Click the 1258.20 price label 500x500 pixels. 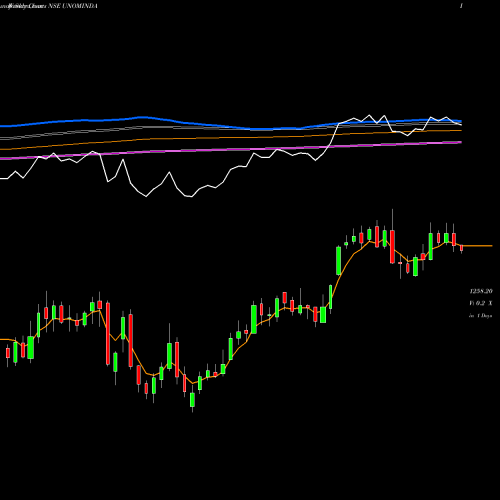(481, 291)
